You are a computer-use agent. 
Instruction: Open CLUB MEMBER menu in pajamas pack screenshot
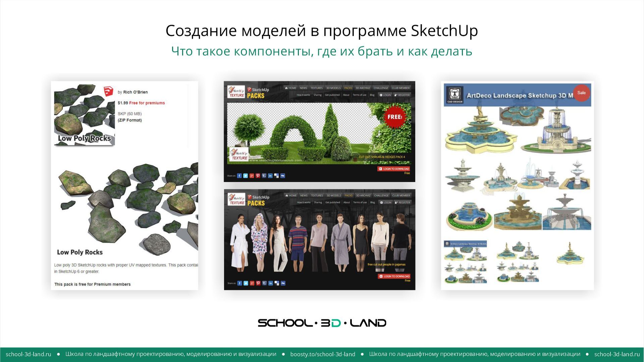(x=401, y=195)
